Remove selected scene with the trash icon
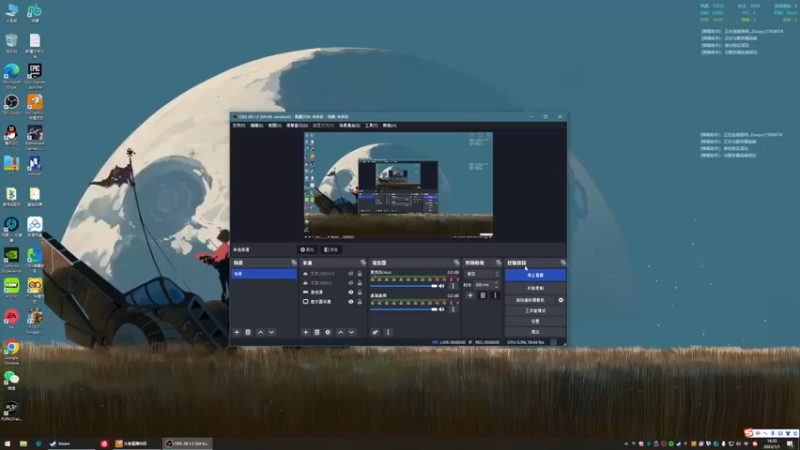This screenshot has height=450, width=800. (x=248, y=332)
